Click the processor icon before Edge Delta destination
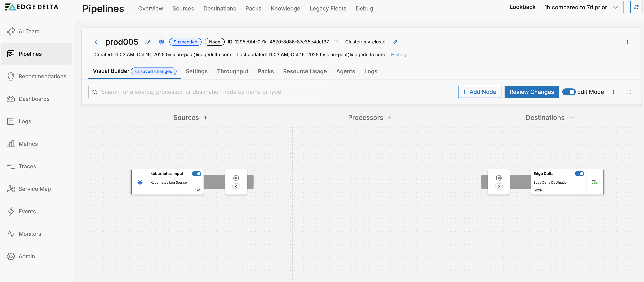Screen dimensions: 644x282 pyautogui.click(x=499, y=178)
